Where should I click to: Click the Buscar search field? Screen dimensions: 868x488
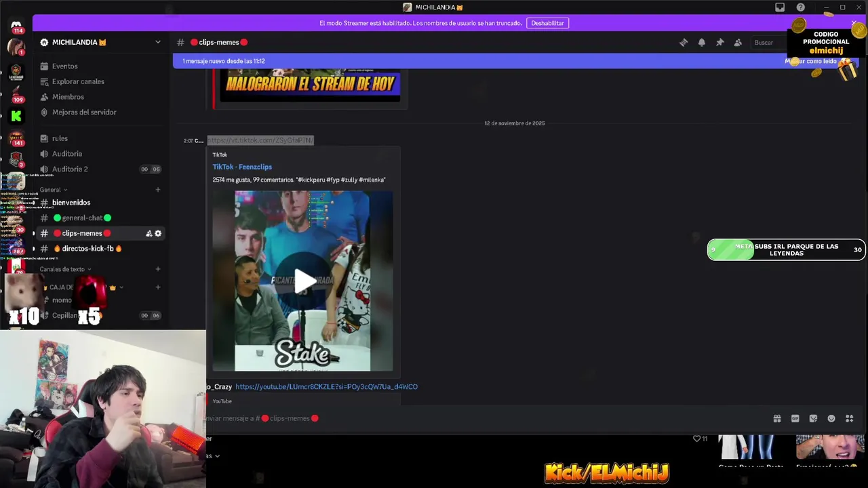[x=770, y=43]
